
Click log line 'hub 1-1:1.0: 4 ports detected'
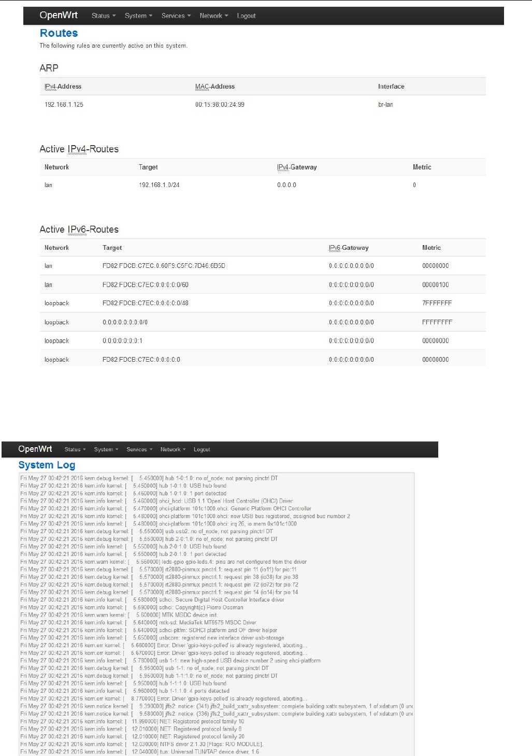pyautogui.click(x=124, y=691)
